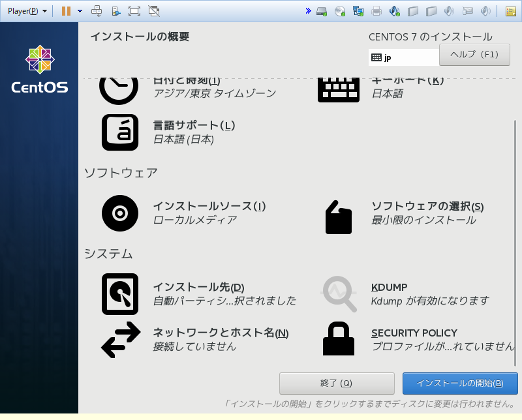The height and width of the screenshot is (420, 522).
Task: Open SECURITY POLICY settings label
Action: (414, 333)
